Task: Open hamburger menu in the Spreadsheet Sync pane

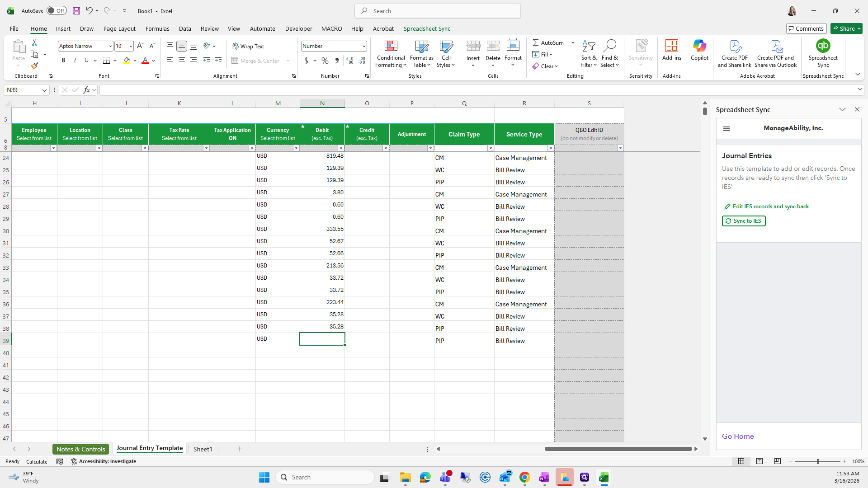Action: 726,129
